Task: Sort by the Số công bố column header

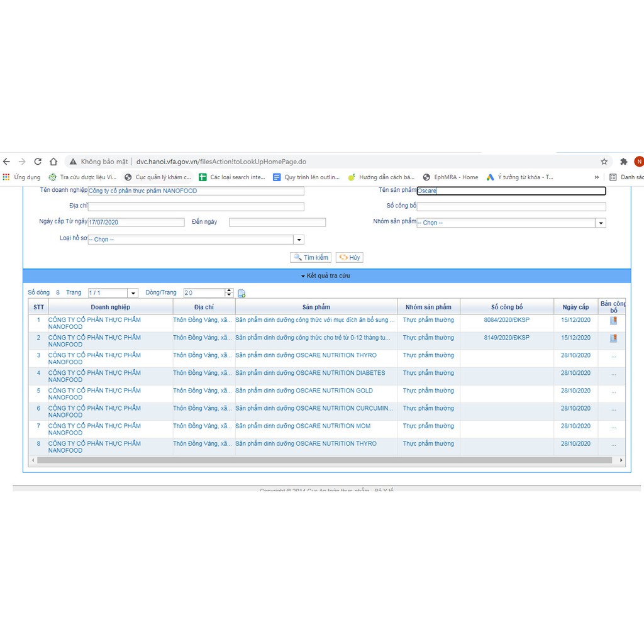Action: point(507,307)
